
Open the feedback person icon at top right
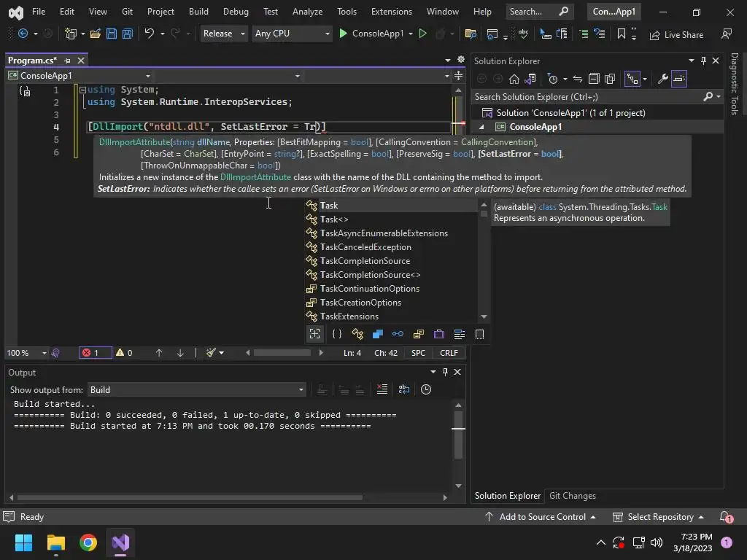click(x=727, y=34)
